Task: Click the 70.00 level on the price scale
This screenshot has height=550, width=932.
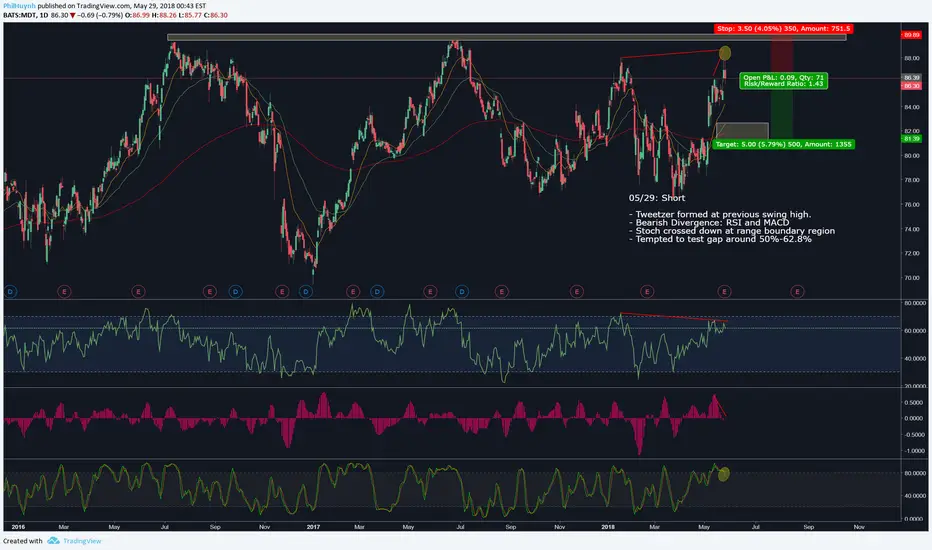Action: click(912, 278)
